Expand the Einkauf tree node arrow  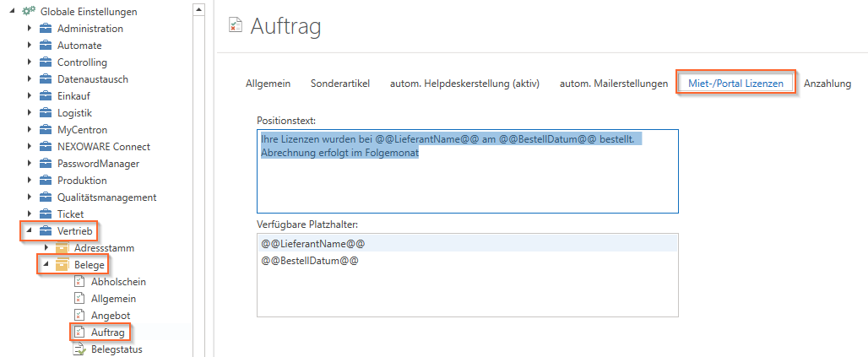(x=30, y=95)
